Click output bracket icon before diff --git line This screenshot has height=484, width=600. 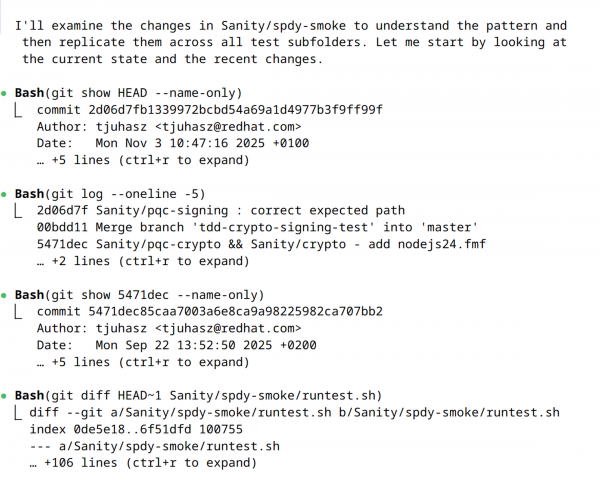[20, 414]
